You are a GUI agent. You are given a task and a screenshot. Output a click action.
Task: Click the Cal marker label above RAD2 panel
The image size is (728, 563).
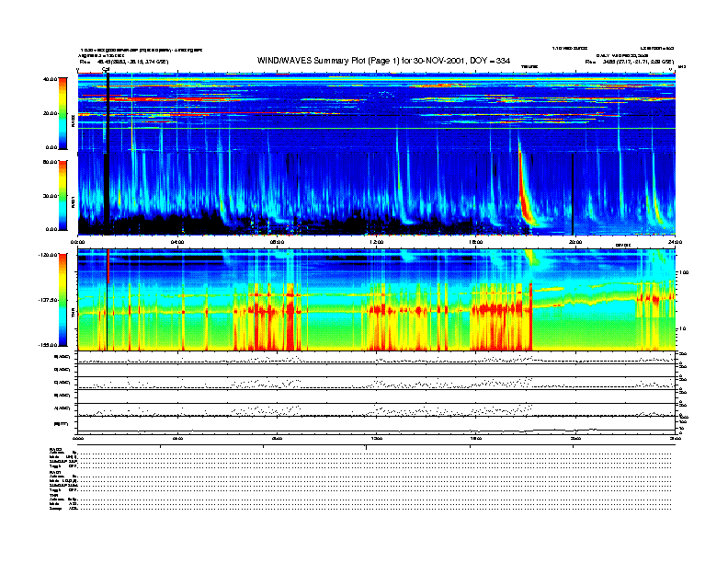click(106, 70)
